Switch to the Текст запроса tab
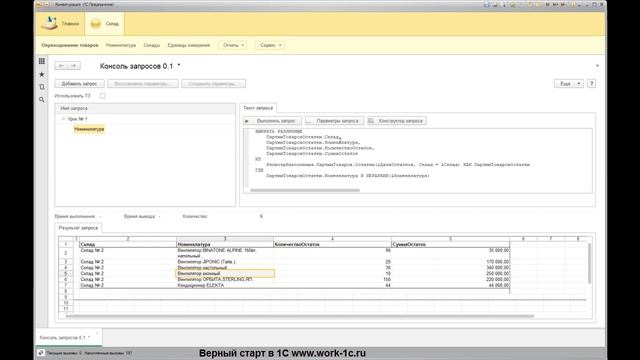Image resolution: width=640 pixels, height=360 pixels. (258, 108)
